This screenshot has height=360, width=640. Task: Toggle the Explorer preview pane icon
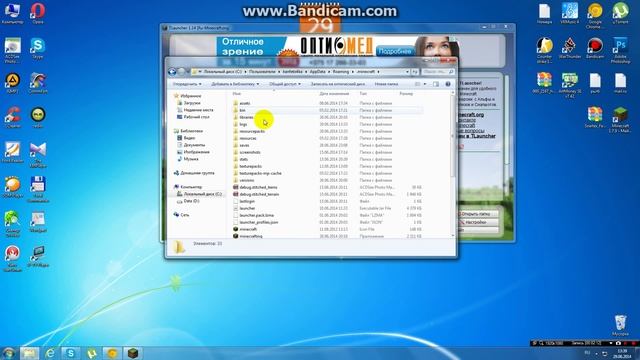coord(436,84)
